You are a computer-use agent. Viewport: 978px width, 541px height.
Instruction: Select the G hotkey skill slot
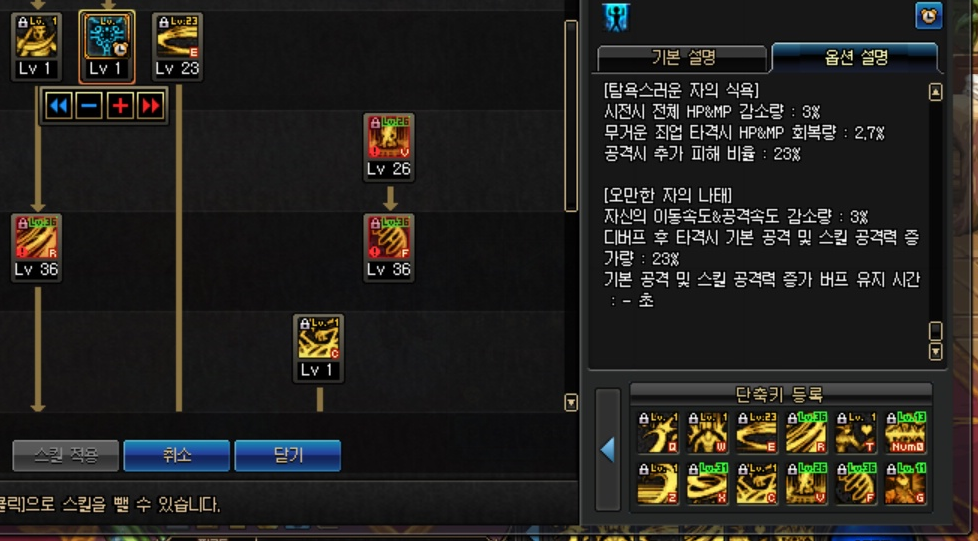[x=905, y=483]
